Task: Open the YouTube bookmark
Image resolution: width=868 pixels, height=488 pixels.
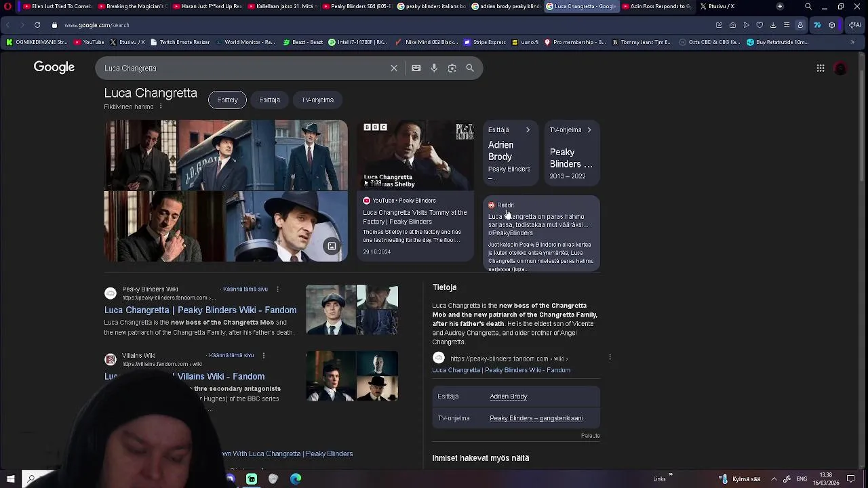Action: click(x=89, y=42)
